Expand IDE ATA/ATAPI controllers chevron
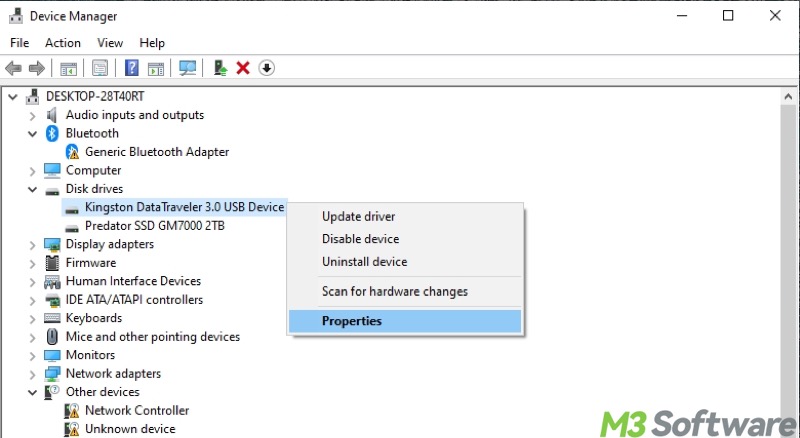 [32, 300]
